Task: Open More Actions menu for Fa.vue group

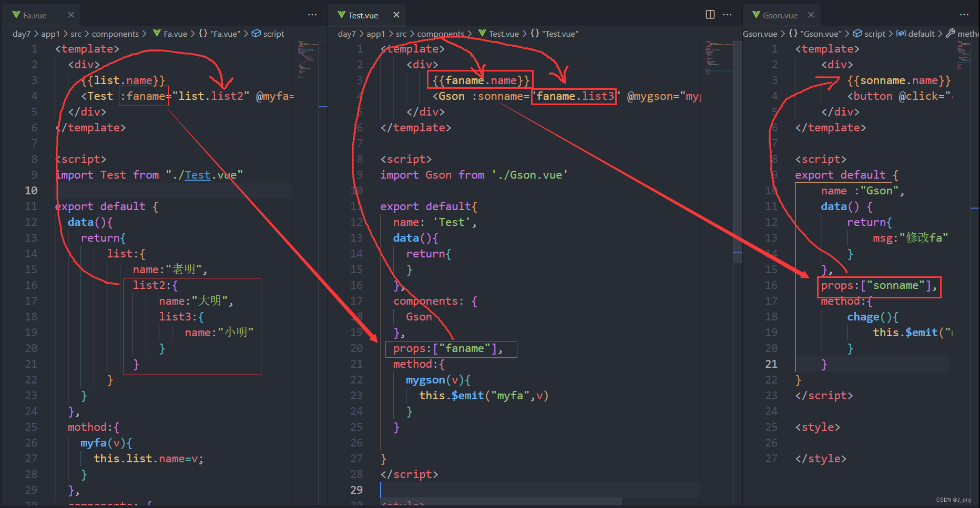Action: (x=312, y=15)
